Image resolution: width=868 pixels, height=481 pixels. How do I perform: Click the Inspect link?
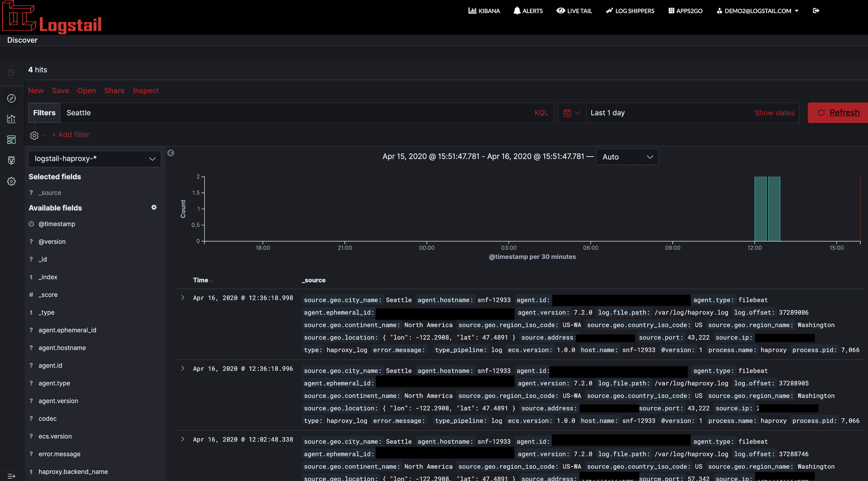pos(146,90)
